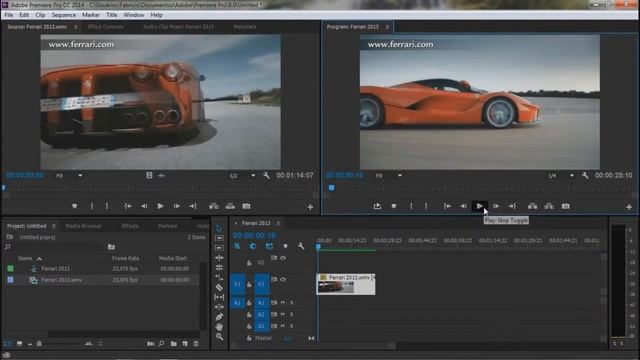The image size is (640, 360).
Task: Click timeline playhead timecode 00:00:00:10
Action: pos(254,236)
